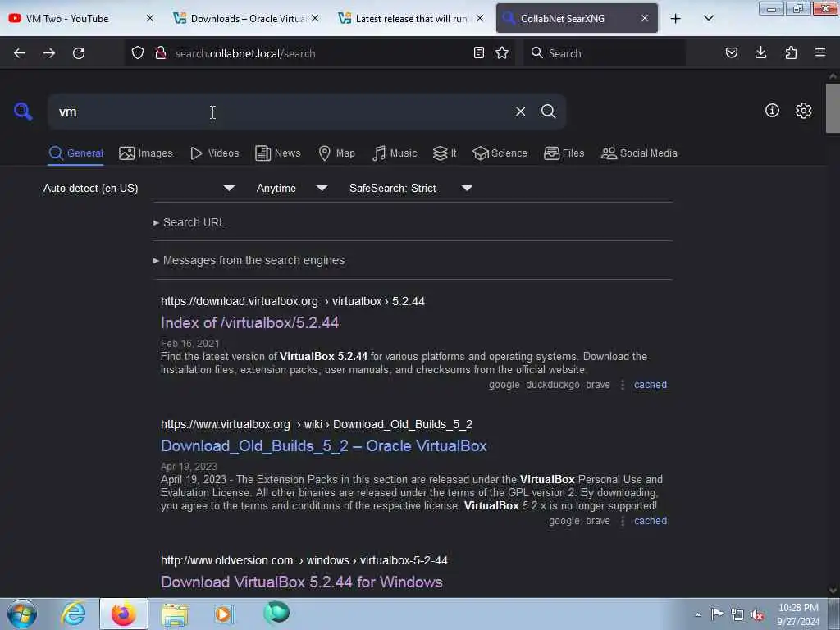Select the General search category
The height and width of the screenshot is (630, 840).
click(75, 153)
